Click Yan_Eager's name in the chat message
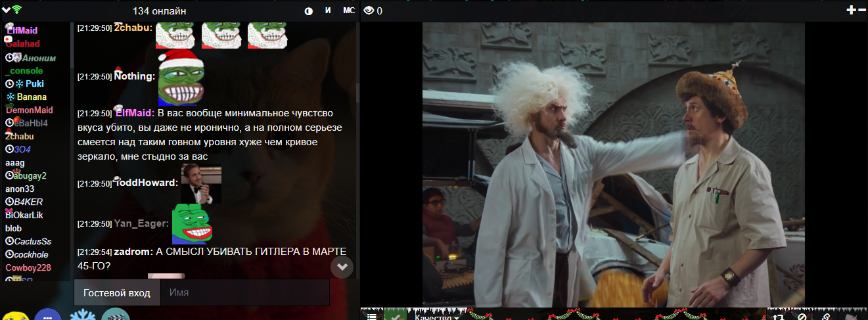Viewport: 868px width, 320px height. pos(142,223)
